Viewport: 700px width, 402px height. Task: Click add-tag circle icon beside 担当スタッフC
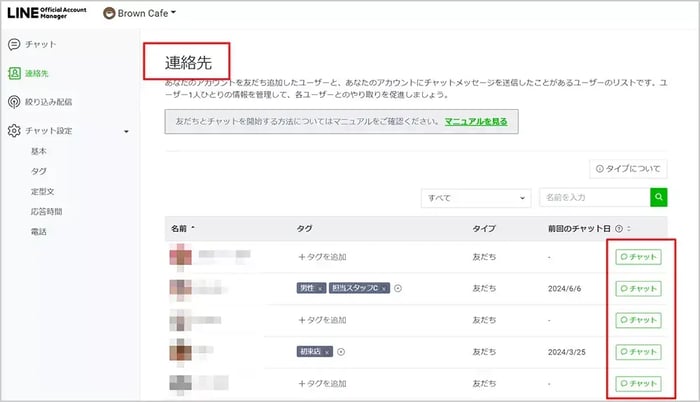click(398, 289)
